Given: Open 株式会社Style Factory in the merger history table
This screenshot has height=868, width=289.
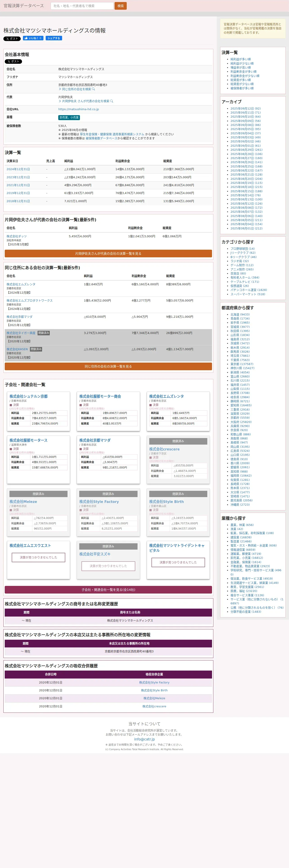Looking at the screenshot, I should 154,682.
